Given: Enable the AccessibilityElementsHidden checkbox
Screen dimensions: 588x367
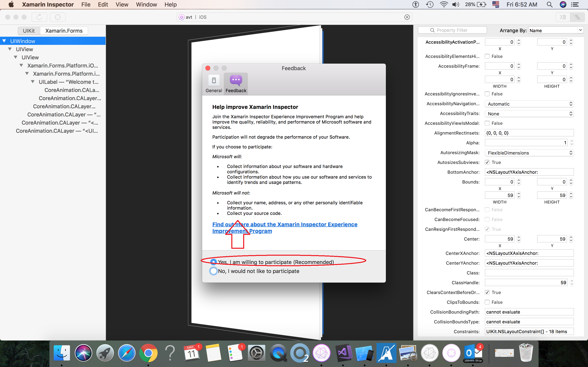Looking at the screenshot, I should 487,56.
